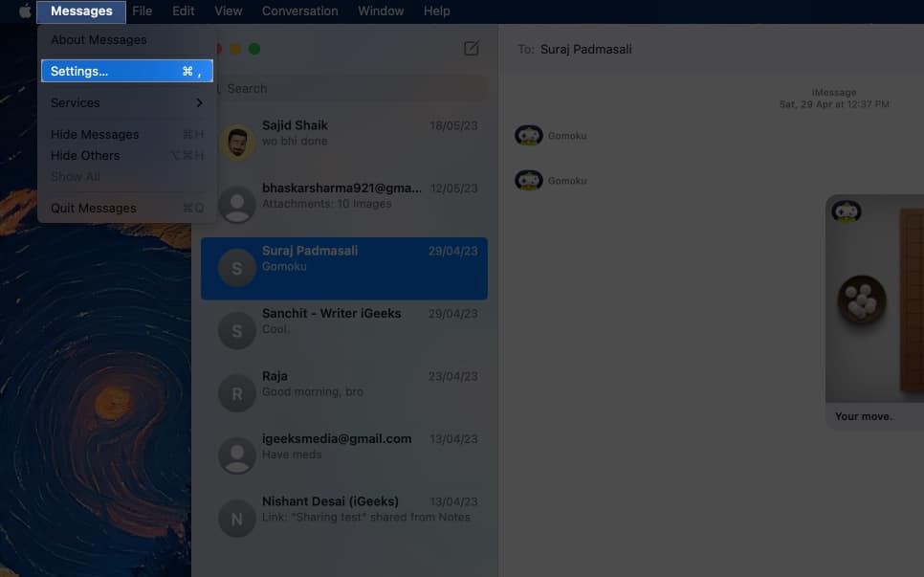Screen dimensions: 924x577
Task: Open the Window menu
Action: click(381, 11)
